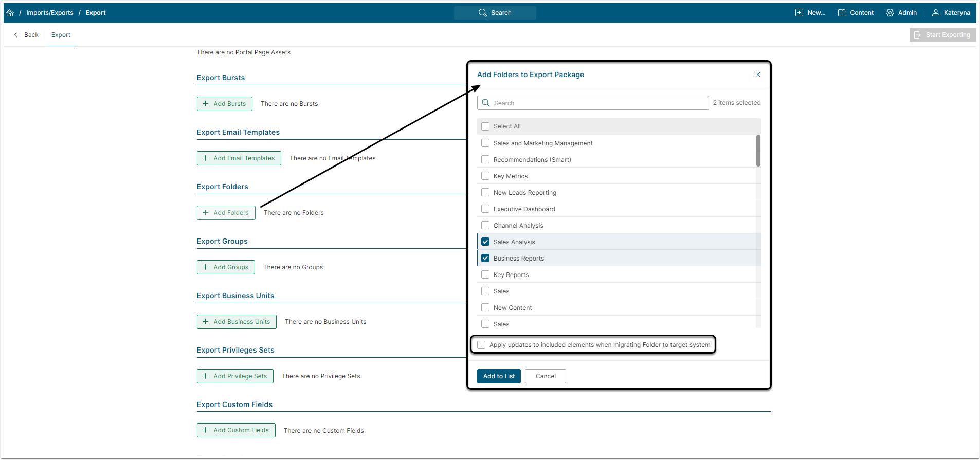Open the New... plus icon menu
980x460 pixels.
coord(799,13)
